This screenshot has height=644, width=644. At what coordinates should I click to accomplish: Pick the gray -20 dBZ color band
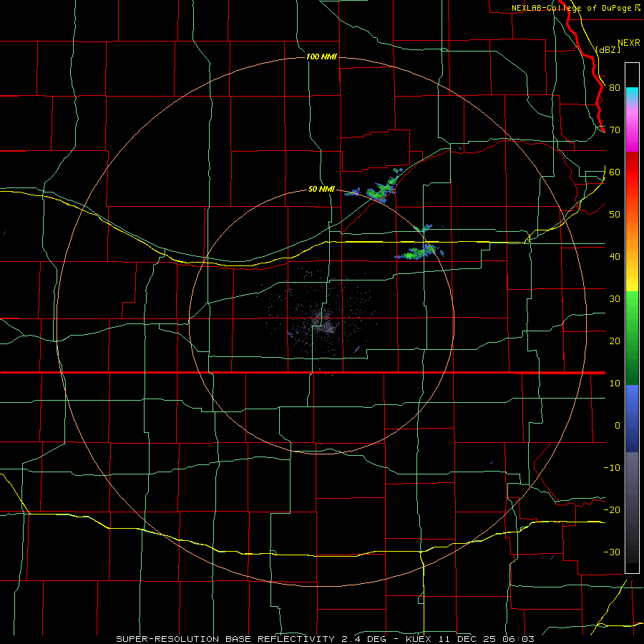point(632,509)
